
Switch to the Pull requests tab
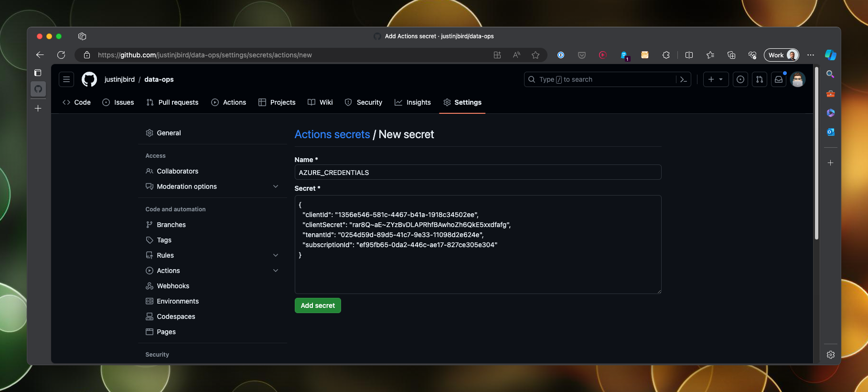[x=172, y=102]
